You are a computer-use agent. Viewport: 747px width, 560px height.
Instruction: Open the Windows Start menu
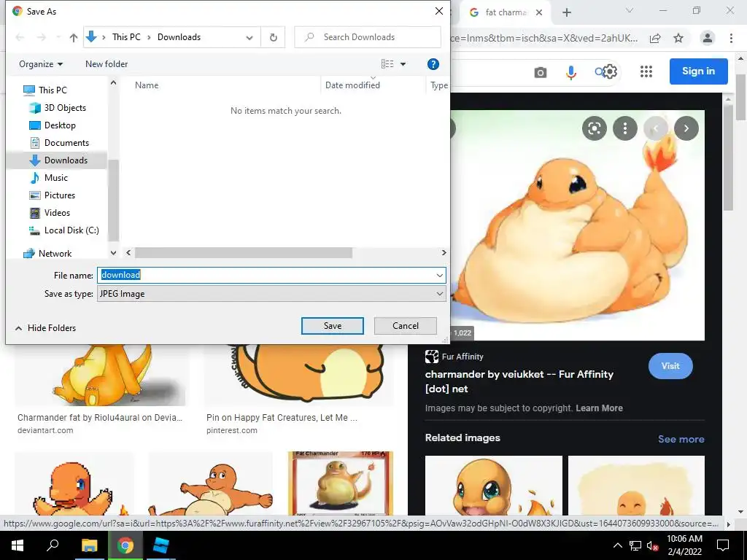[18, 545]
